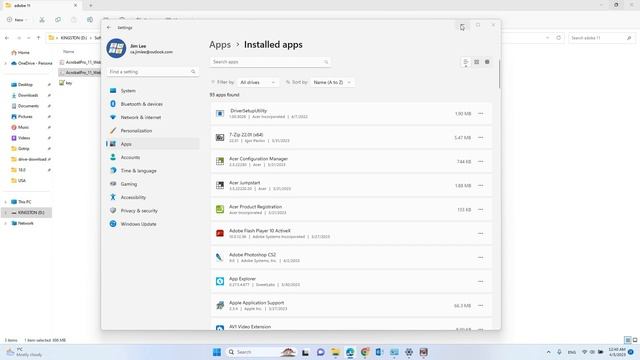
Task: Open more options for Acer Configuration Manager
Action: (x=480, y=162)
